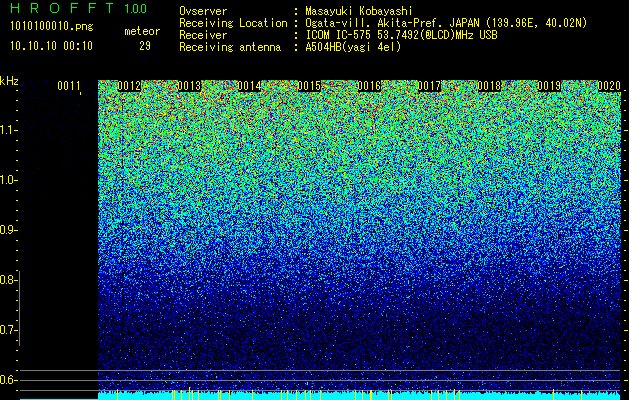Viewport: 629px width, 400px height.
Task: Click the 0015 minute marker
Action: click(309, 86)
